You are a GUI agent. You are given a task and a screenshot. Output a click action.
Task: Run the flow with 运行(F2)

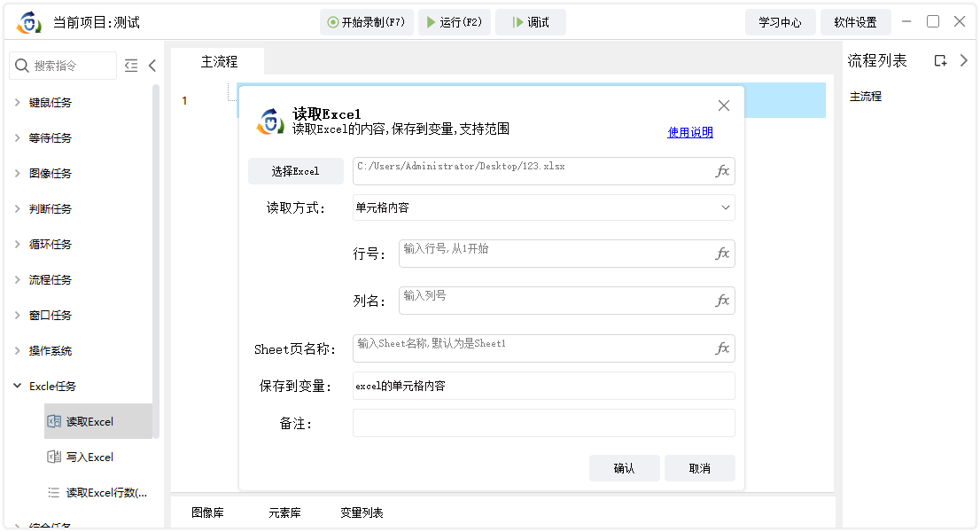point(455,22)
